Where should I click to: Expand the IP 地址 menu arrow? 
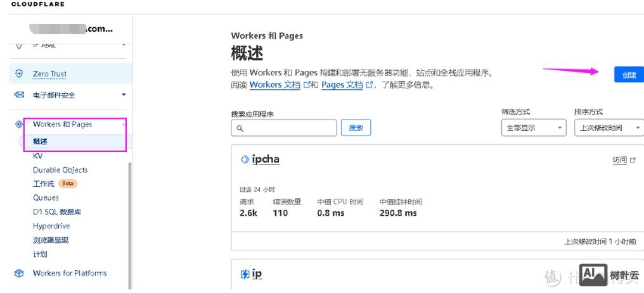124,45
